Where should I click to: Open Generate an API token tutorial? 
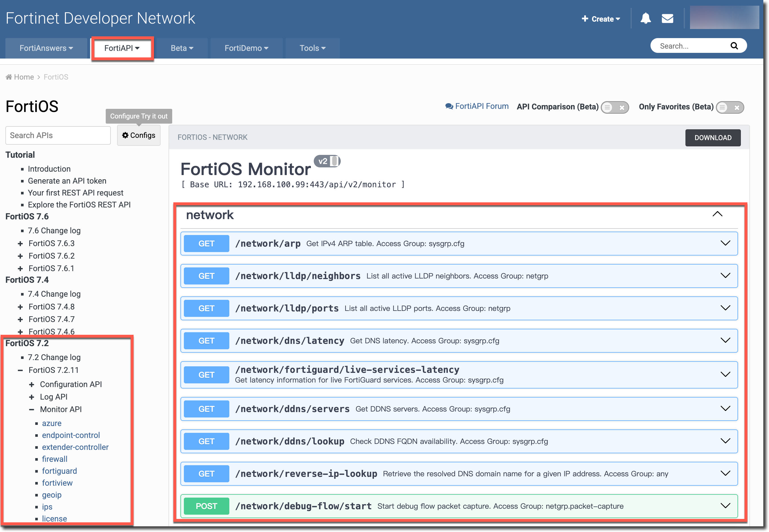tap(67, 181)
